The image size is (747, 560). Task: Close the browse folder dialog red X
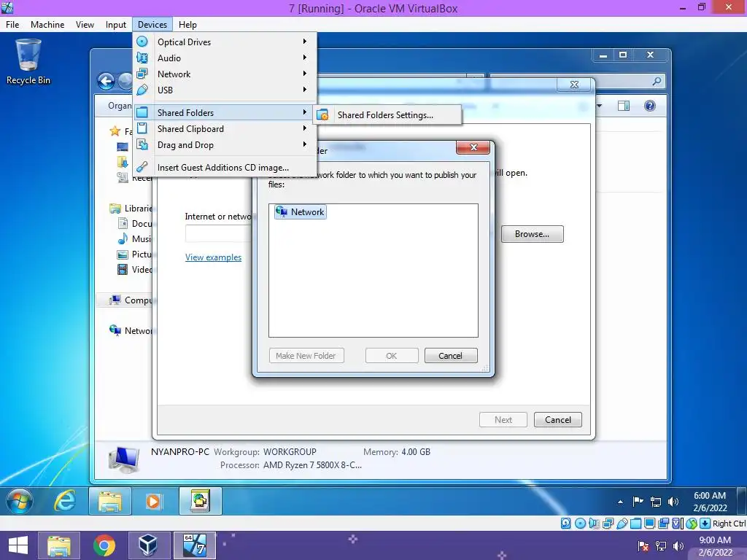coord(473,147)
